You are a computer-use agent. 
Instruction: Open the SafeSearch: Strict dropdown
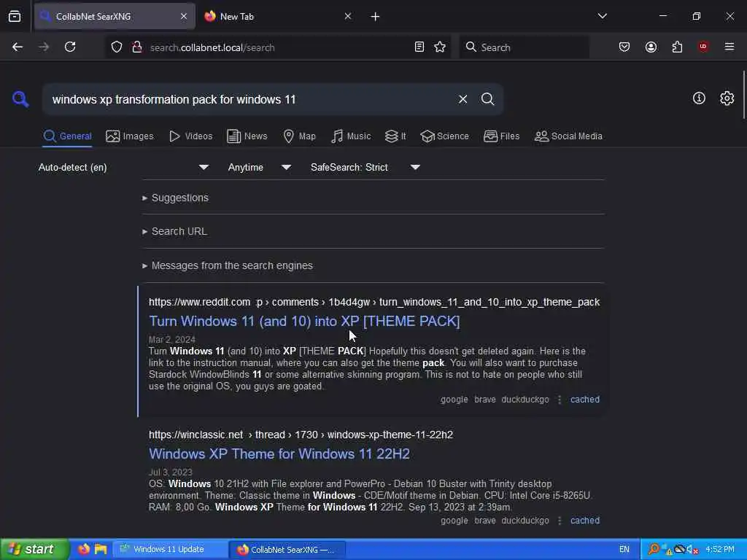pyautogui.click(x=365, y=167)
